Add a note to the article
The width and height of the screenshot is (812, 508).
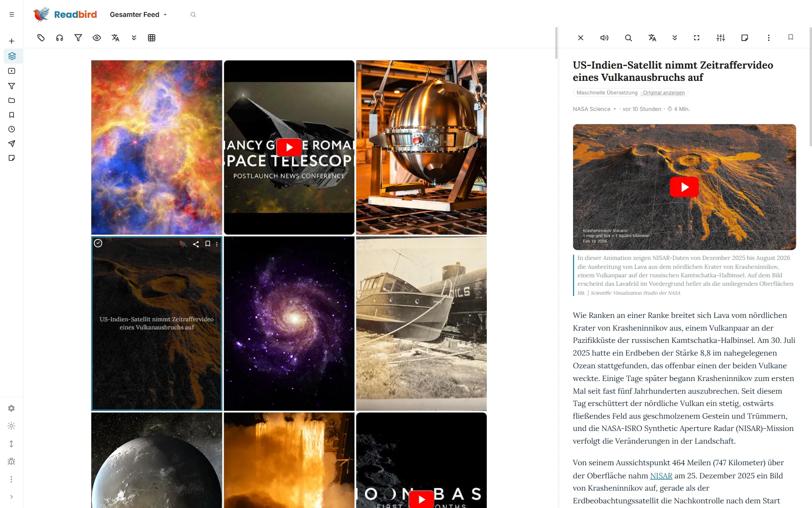click(745, 38)
